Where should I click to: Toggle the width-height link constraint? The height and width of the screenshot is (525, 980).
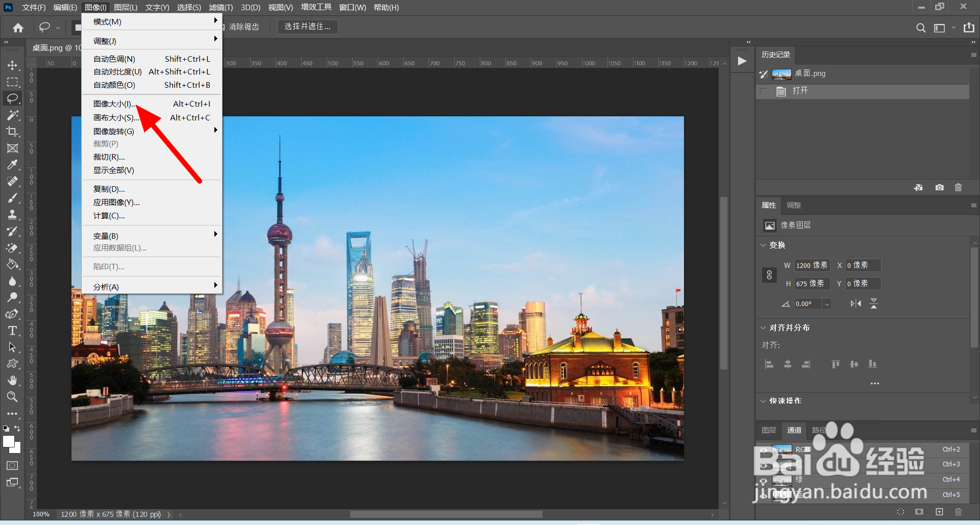click(x=769, y=275)
